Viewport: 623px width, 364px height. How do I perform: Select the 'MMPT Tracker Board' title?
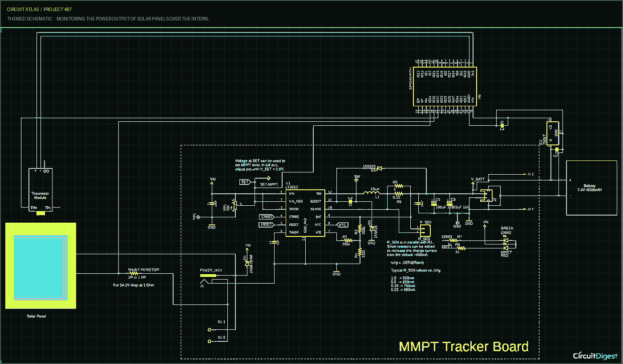point(464,347)
